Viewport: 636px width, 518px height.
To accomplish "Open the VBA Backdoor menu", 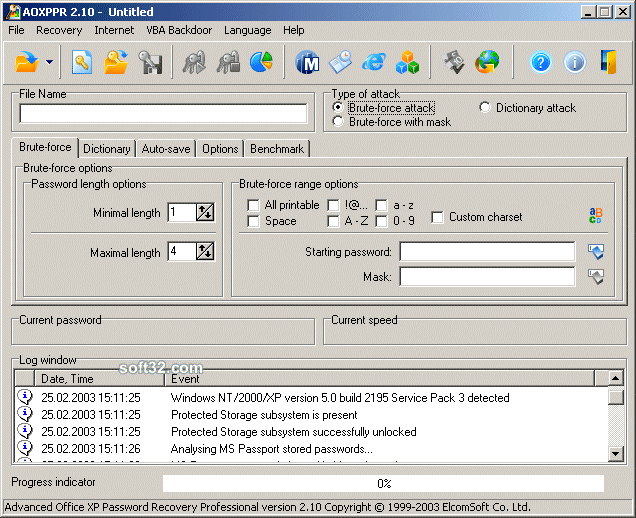I will [179, 30].
